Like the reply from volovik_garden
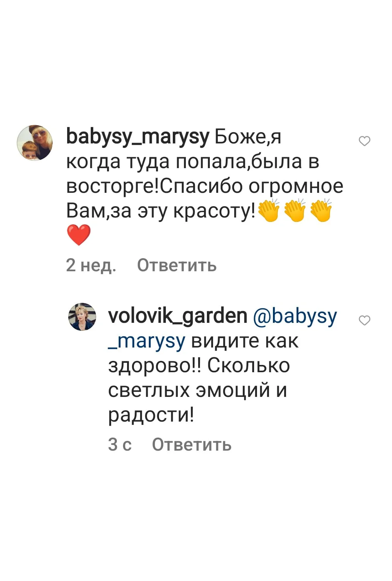Image resolution: width=392 pixels, height=581 pixels. coord(364,320)
